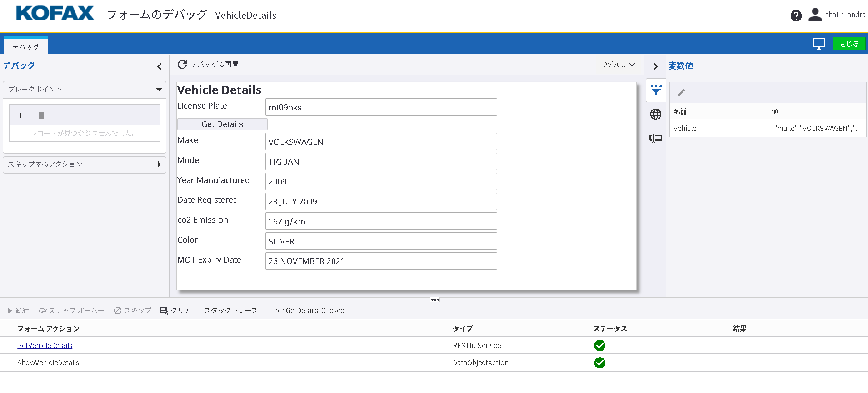This screenshot has width=868, height=393.
Task: Click the help question mark icon
Action: click(796, 16)
